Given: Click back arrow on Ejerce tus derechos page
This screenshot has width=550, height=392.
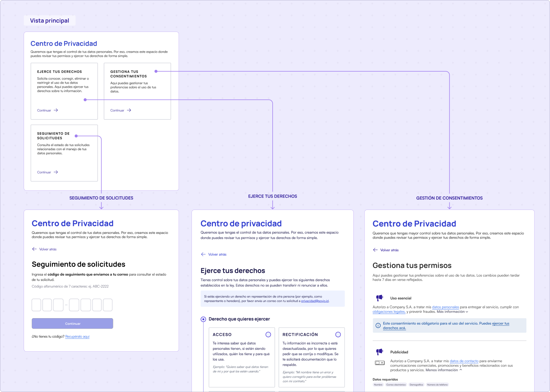Looking at the screenshot, I should (203, 254).
